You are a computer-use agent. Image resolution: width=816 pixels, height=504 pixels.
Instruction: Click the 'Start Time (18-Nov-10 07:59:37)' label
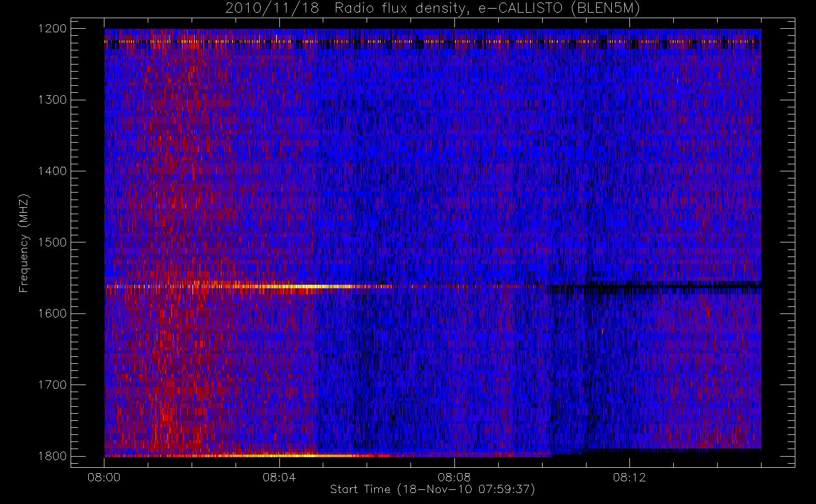(432, 489)
